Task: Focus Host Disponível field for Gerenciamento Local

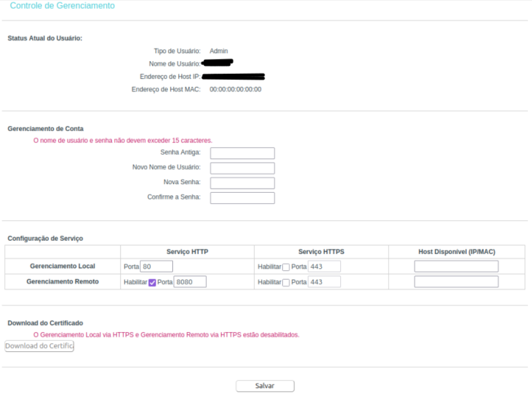Action: (456, 267)
